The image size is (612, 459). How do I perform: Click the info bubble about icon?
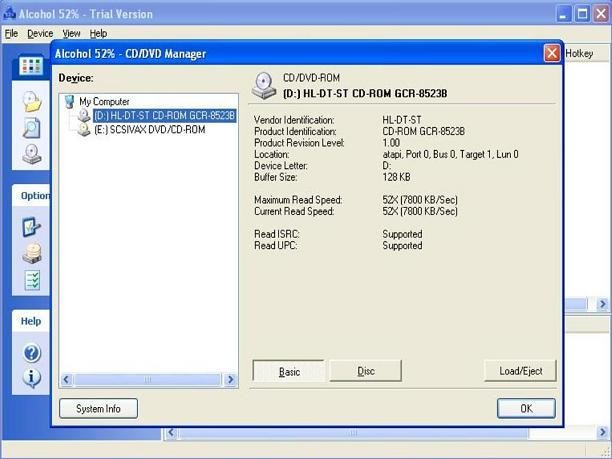[x=32, y=378]
